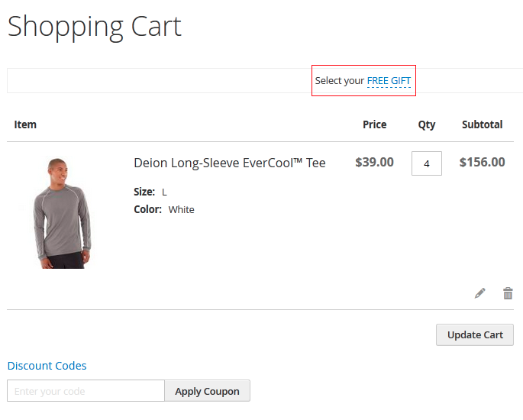Open the FREE GIFT link
The width and height of the screenshot is (523, 420).
[x=389, y=81]
